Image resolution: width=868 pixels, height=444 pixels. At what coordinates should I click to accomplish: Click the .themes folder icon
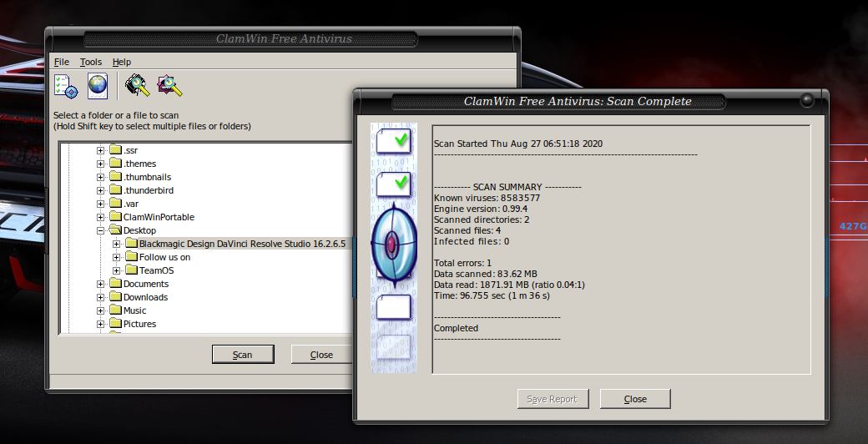tap(115, 163)
